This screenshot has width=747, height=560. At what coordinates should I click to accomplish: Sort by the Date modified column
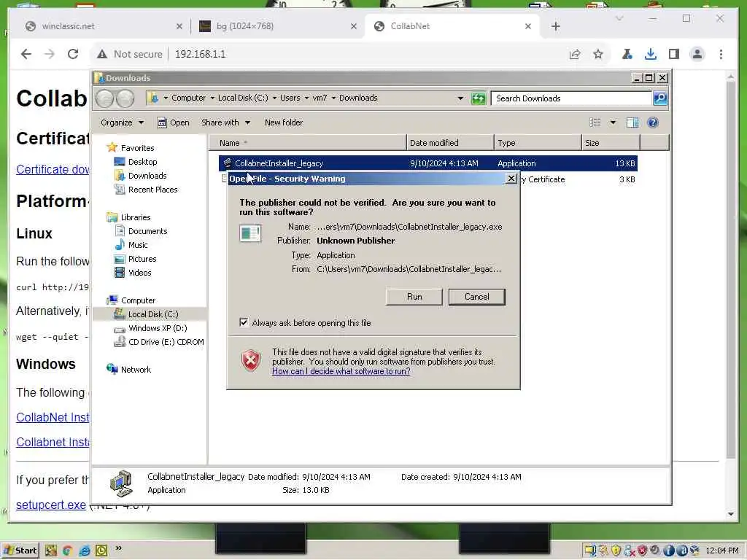pos(449,143)
